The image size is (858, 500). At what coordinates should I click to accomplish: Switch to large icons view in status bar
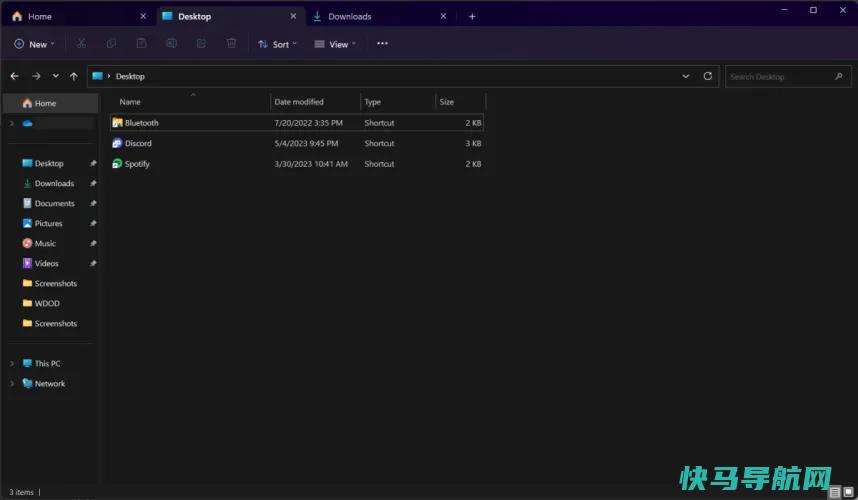pos(848,492)
